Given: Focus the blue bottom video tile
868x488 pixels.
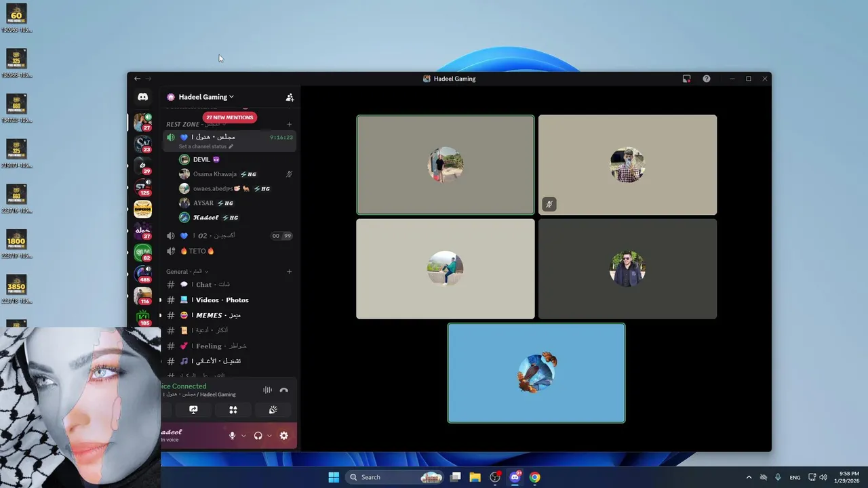Looking at the screenshot, I should coord(536,373).
